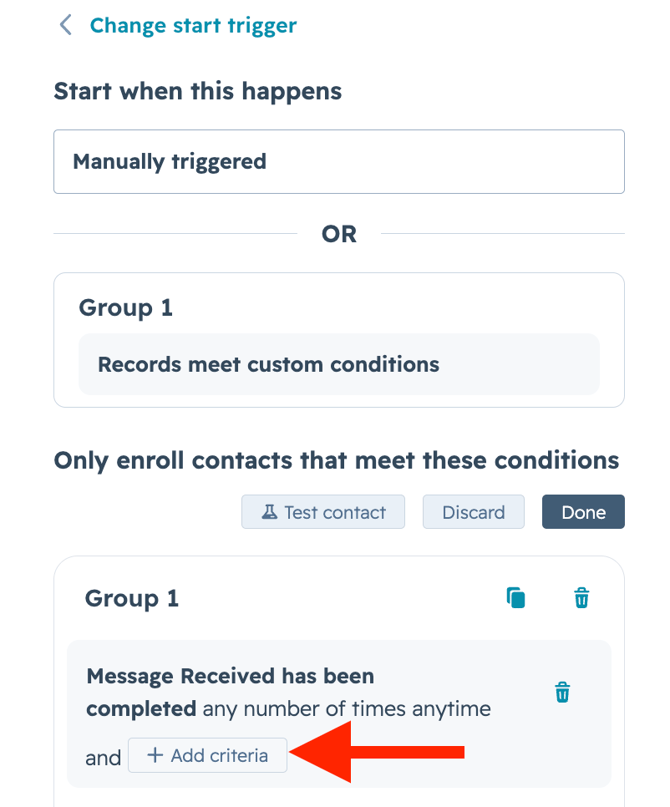Open Records meet custom conditions row

(x=338, y=364)
